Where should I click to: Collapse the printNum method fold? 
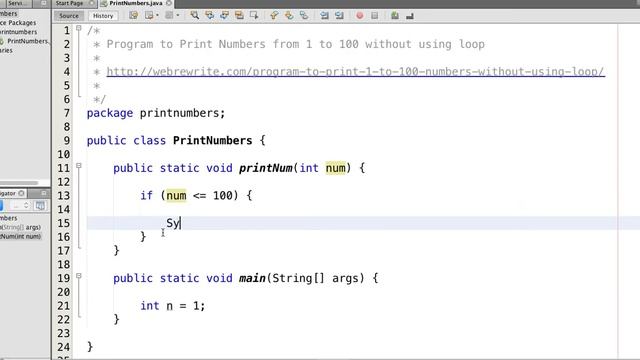[79, 166]
